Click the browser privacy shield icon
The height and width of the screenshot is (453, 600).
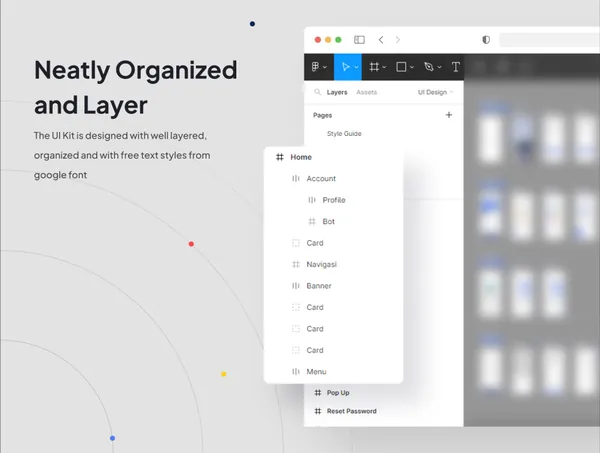(x=486, y=40)
